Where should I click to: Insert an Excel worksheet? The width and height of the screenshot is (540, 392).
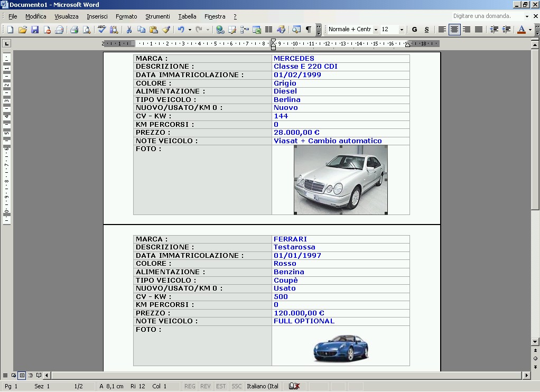257,30
